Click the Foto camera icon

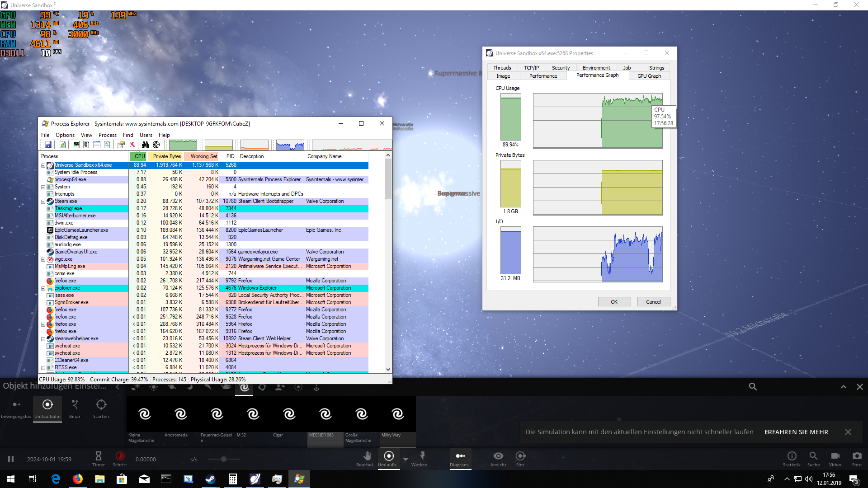click(x=856, y=456)
